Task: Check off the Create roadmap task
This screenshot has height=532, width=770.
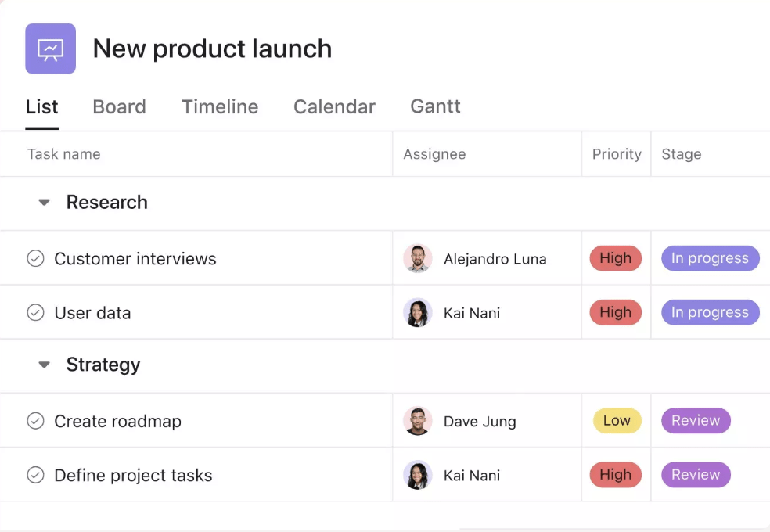Action: 35,421
